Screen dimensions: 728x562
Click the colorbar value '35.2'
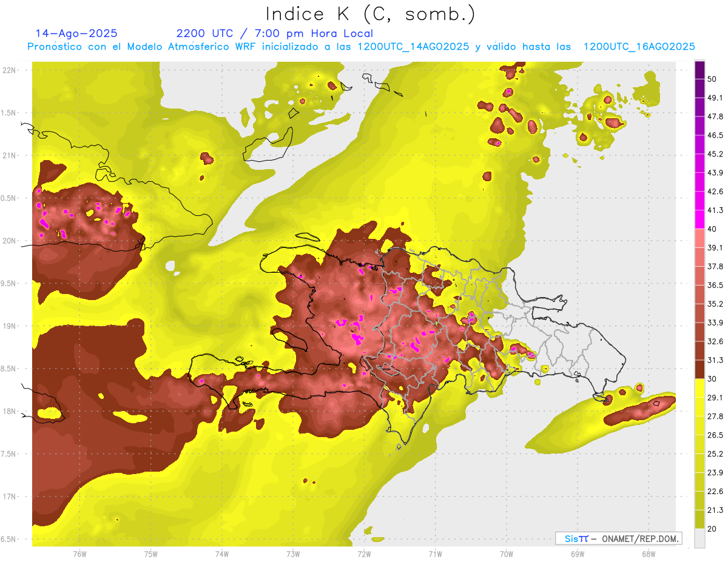[715, 304]
